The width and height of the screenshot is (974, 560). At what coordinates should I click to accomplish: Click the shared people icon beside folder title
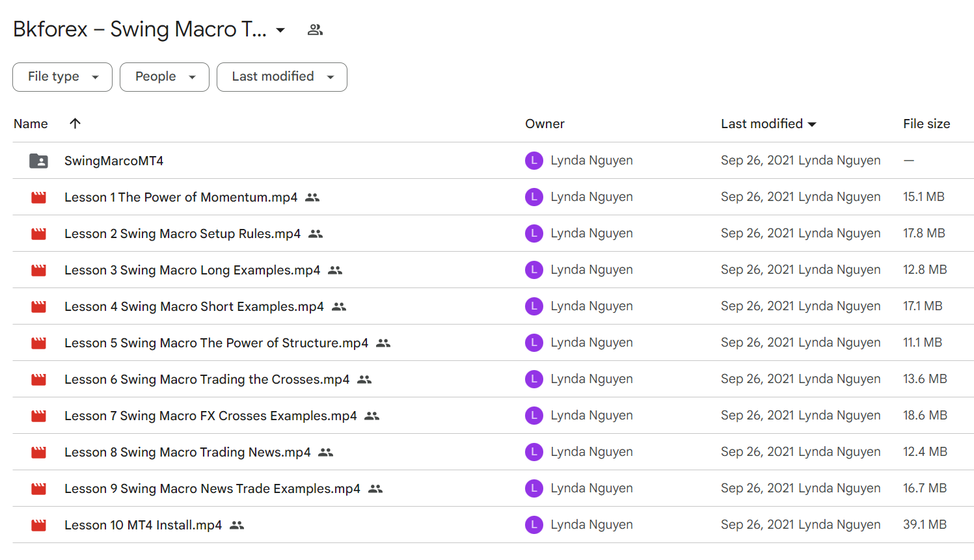(x=315, y=30)
